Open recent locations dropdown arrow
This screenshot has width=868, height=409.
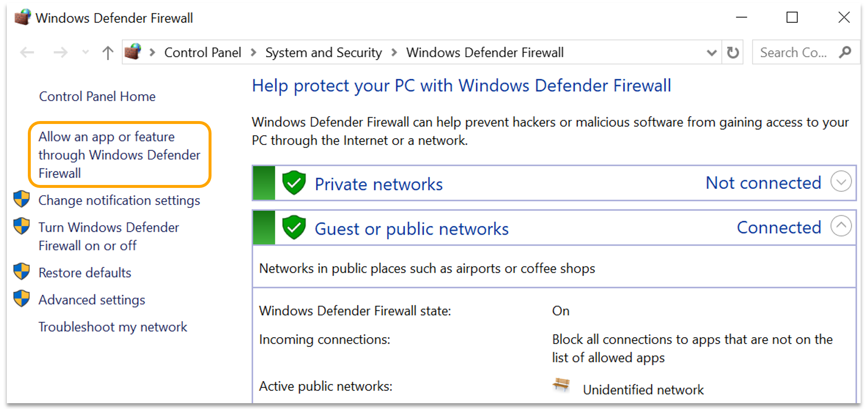pos(85,52)
